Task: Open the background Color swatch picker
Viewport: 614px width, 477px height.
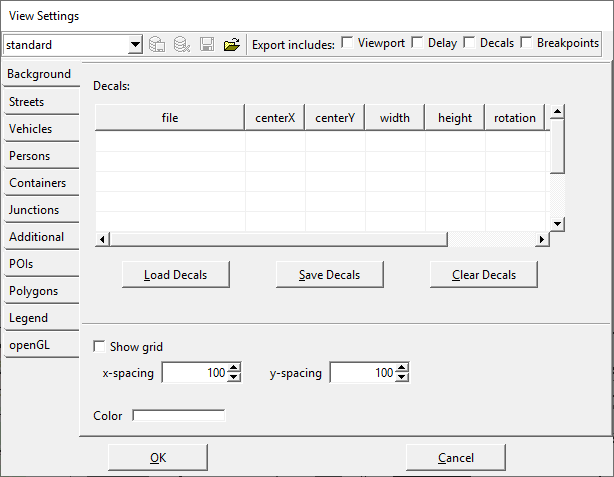Action: coord(179,416)
